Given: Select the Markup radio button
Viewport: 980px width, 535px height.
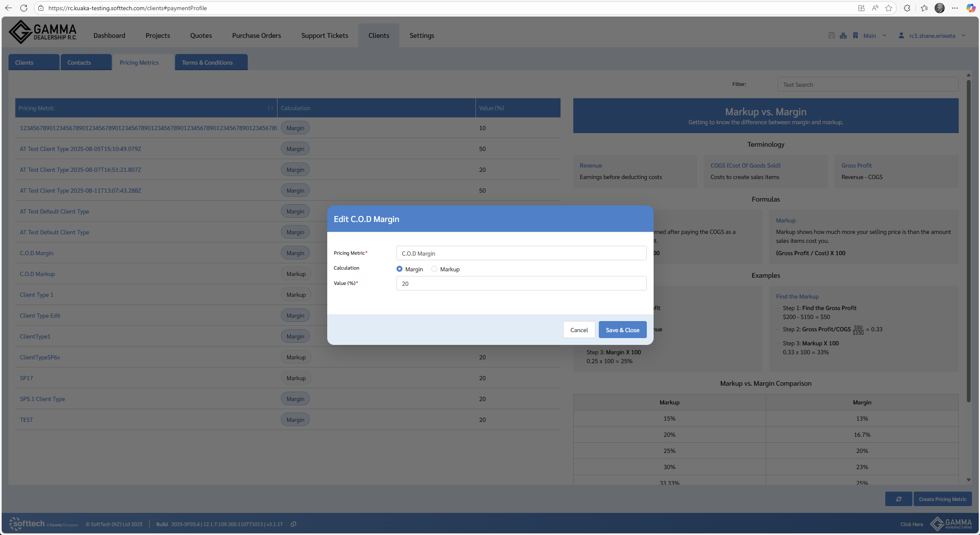Looking at the screenshot, I should pos(434,269).
